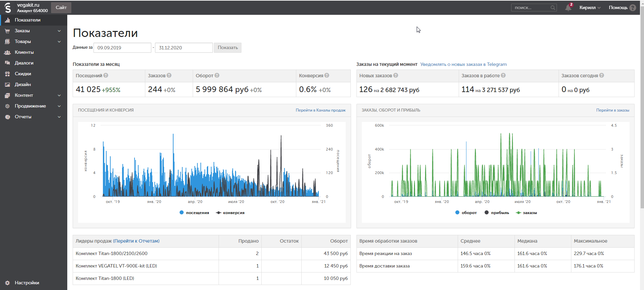Toggle посещения series in chart legend
Image resolution: width=644 pixels, height=290 pixels.
click(194, 213)
